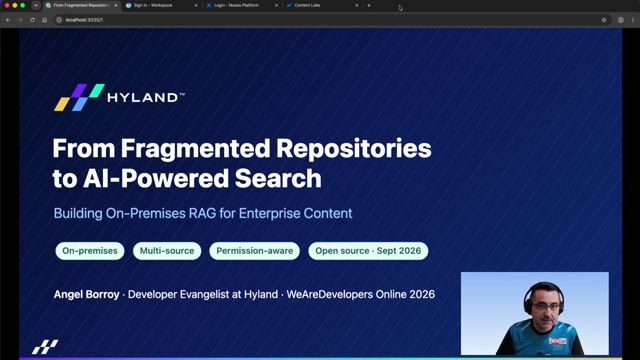The width and height of the screenshot is (640, 360).
Task: Click the site info icon beside localhost URL
Action: (59, 20)
